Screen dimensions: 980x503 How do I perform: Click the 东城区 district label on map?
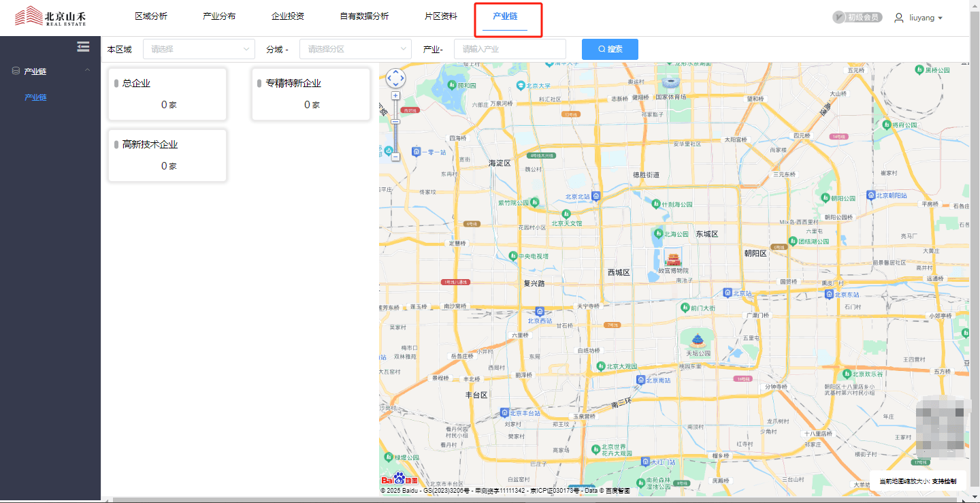(x=707, y=234)
